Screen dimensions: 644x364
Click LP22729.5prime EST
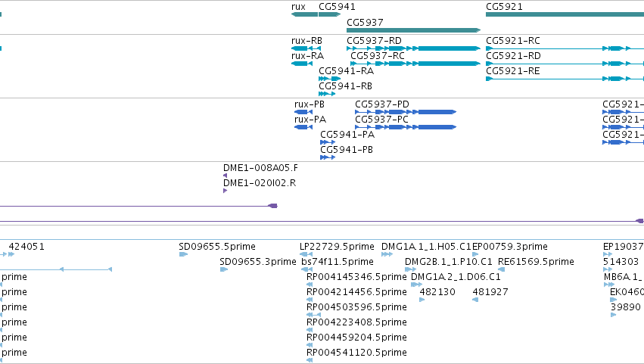(x=337, y=247)
